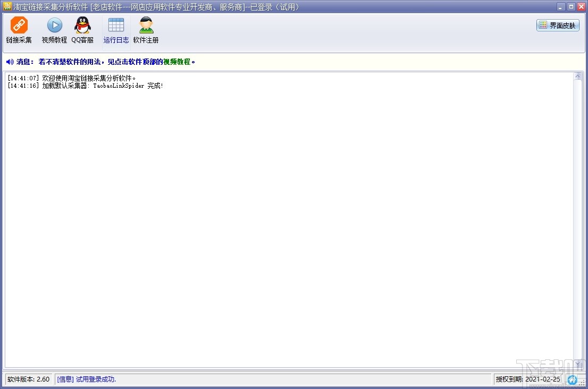Open the 链接采集 link collection tool
Screen dimensions: 588x389
[x=19, y=30]
